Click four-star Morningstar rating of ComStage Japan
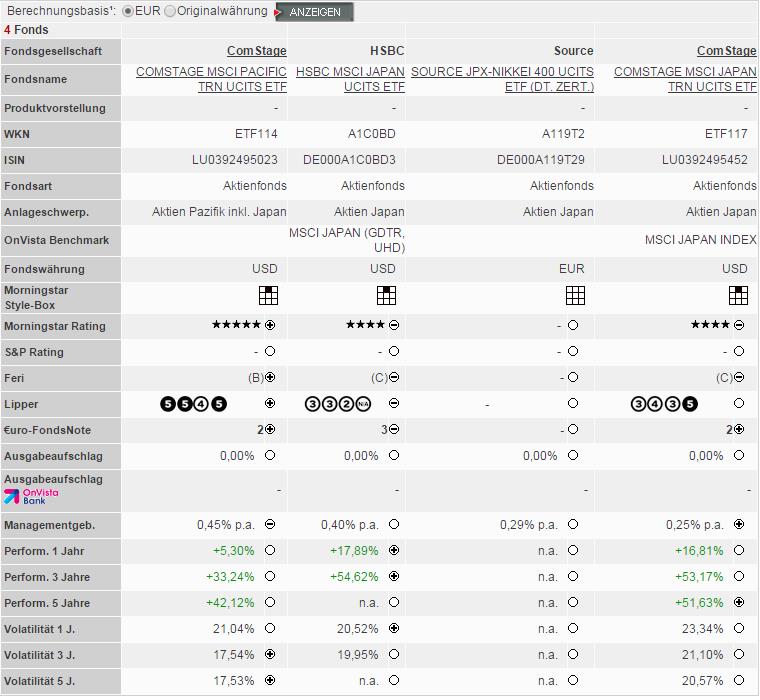Screen dimensions: 760x700 click(x=710, y=325)
